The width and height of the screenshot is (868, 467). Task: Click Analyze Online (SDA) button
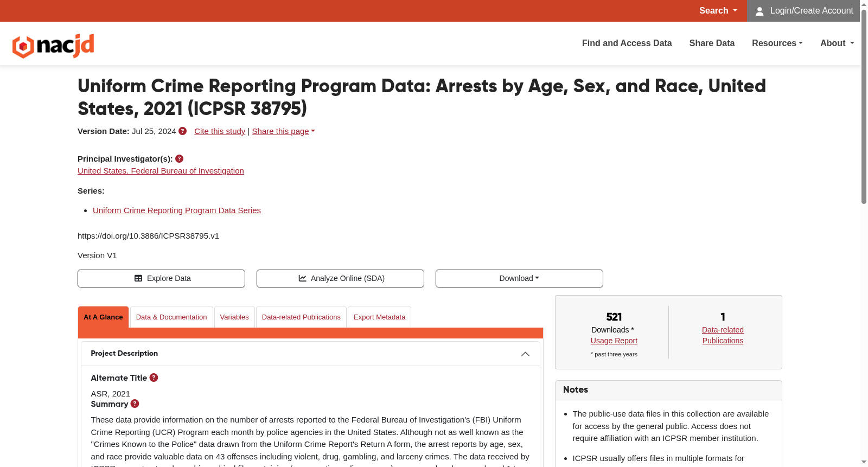(340, 278)
